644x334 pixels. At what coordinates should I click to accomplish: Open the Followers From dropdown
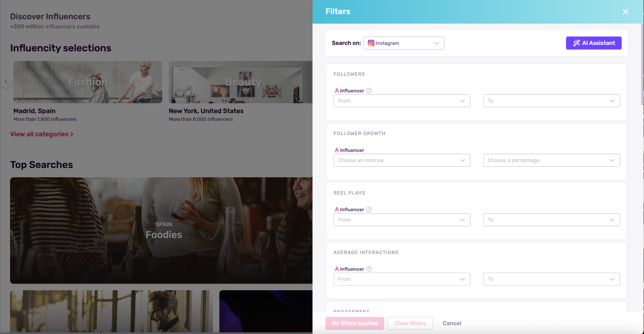click(402, 101)
